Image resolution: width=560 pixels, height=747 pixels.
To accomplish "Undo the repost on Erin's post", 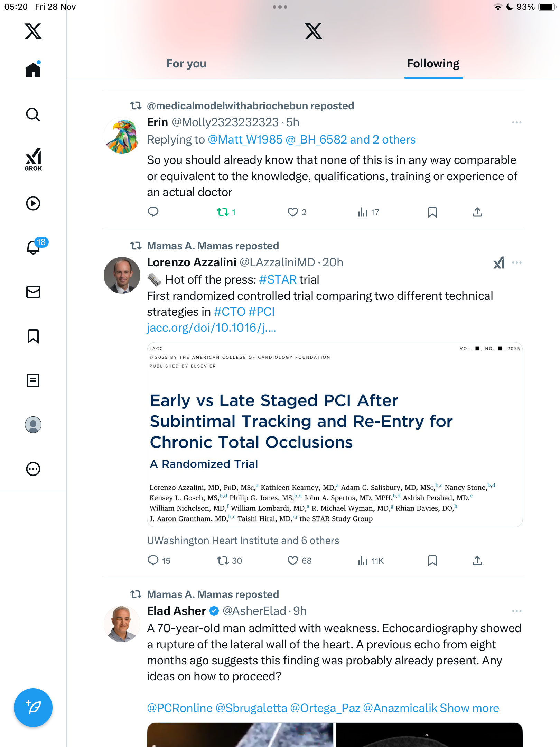I will 223,212.
